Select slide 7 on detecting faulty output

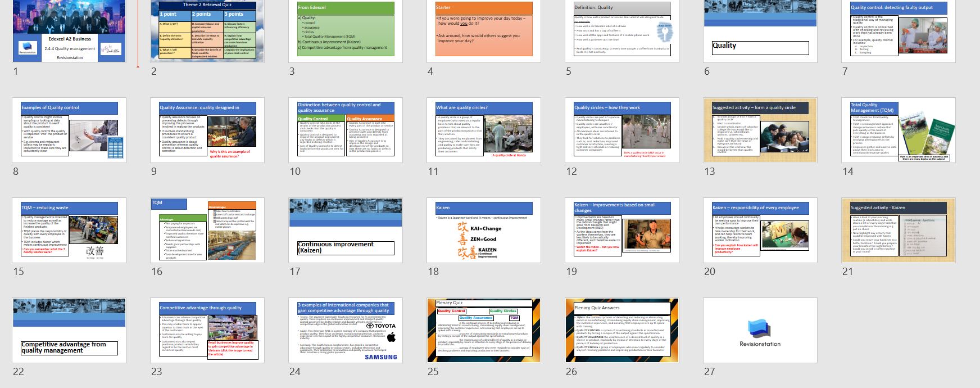(x=899, y=31)
